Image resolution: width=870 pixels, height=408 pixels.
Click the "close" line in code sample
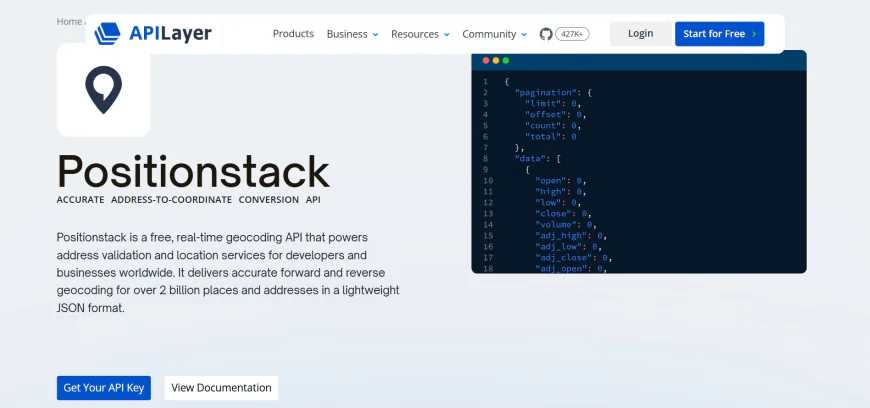[563, 214]
